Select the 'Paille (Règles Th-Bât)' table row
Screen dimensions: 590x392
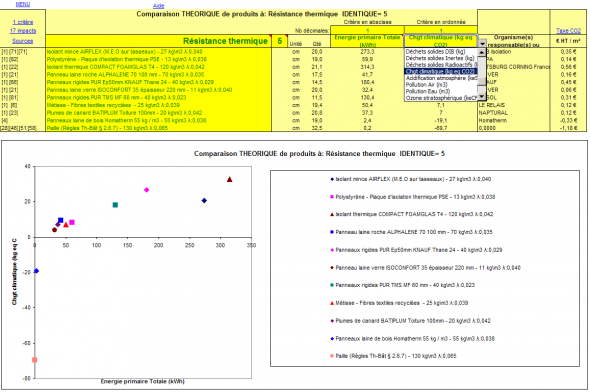pyautogui.click(x=158, y=128)
